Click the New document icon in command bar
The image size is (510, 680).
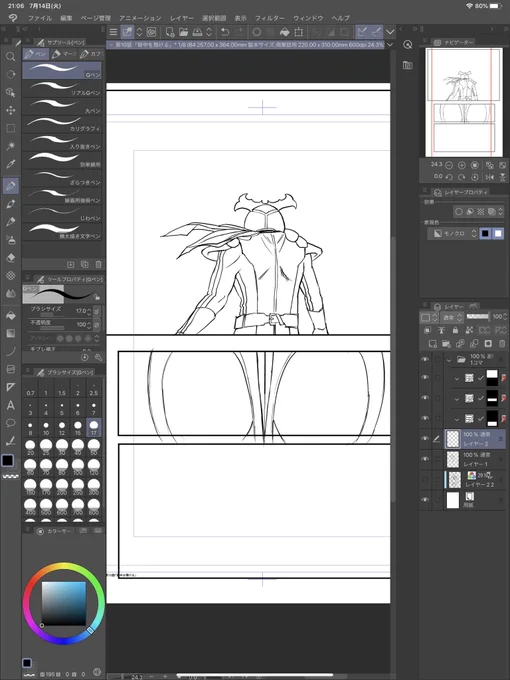pos(170,32)
